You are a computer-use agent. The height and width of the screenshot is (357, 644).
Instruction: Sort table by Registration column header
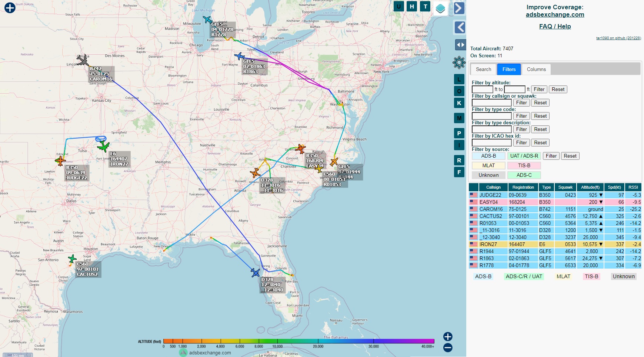click(x=523, y=187)
